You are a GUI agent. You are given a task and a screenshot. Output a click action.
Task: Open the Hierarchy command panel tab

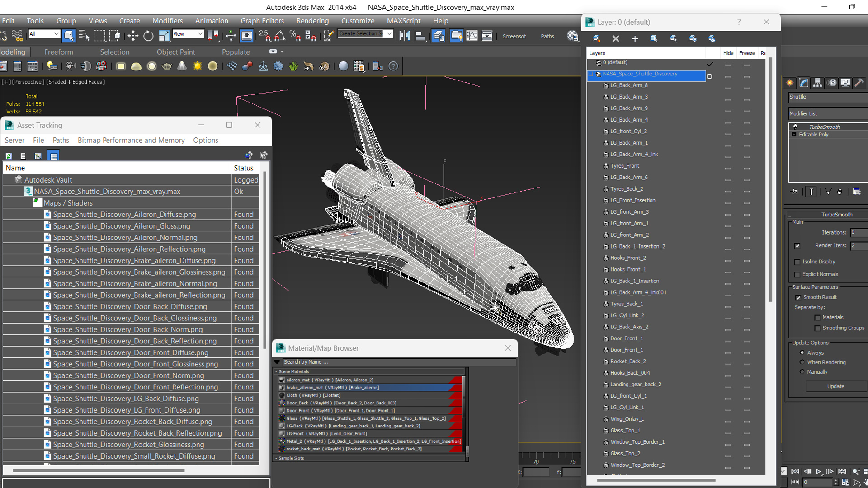point(817,83)
